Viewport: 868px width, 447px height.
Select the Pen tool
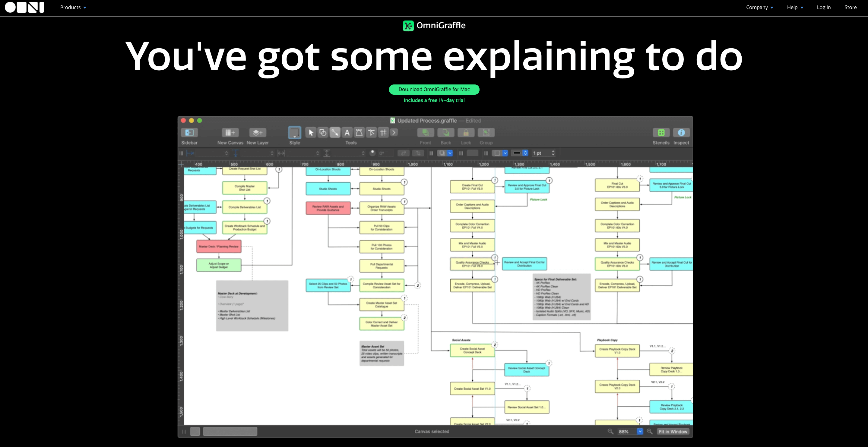pyautogui.click(x=359, y=132)
